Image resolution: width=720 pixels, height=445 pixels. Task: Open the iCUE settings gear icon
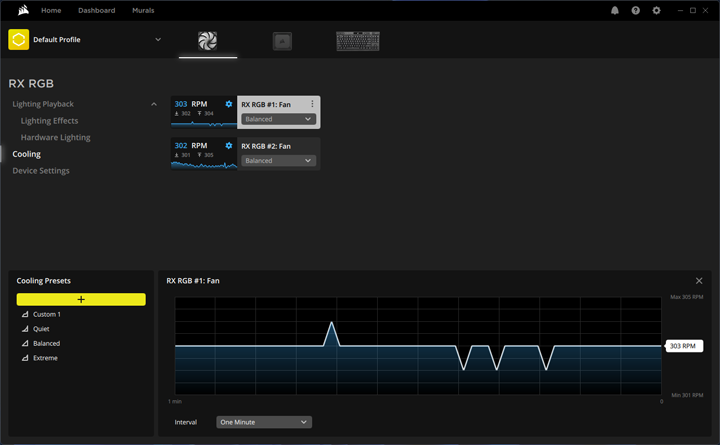[657, 10]
